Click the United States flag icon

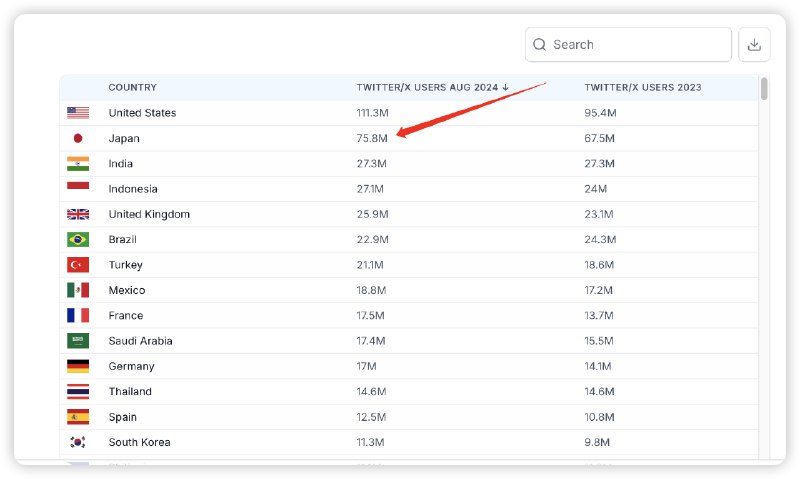tap(78, 113)
